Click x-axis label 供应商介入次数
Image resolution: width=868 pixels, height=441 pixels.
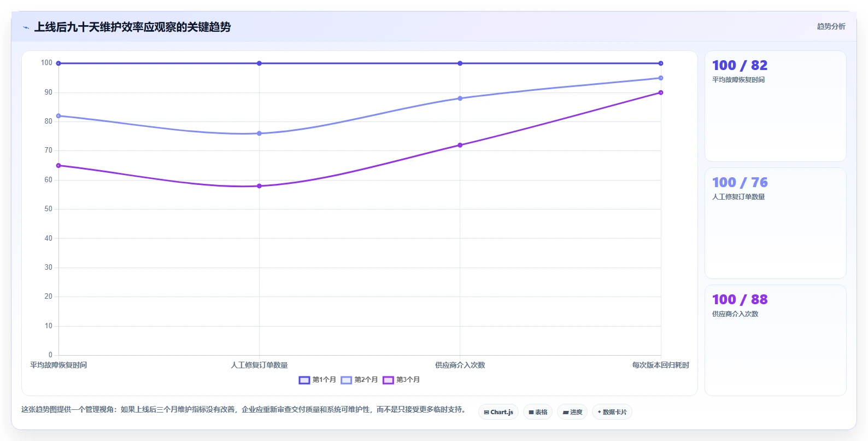click(x=460, y=365)
